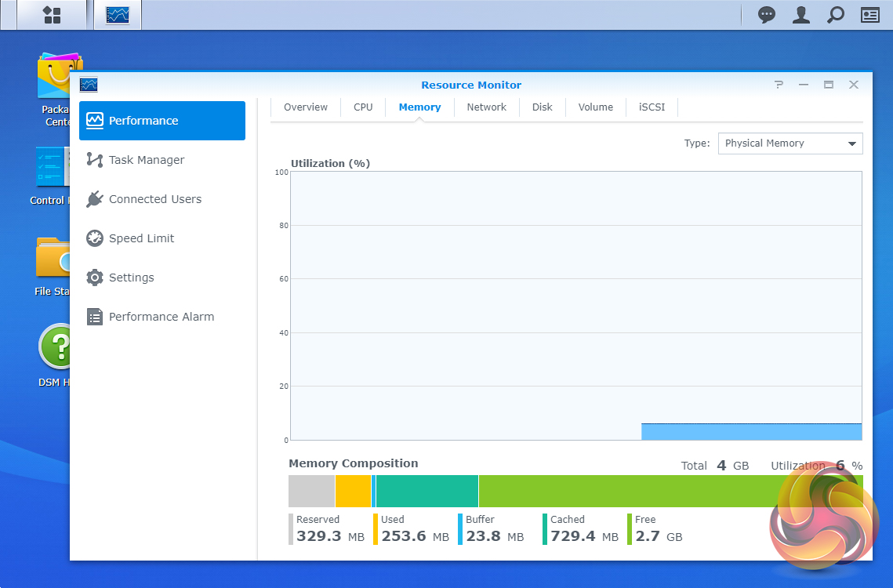Viewport: 893px width, 588px height.
Task: Switch to the Network tab
Action: pyautogui.click(x=486, y=107)
